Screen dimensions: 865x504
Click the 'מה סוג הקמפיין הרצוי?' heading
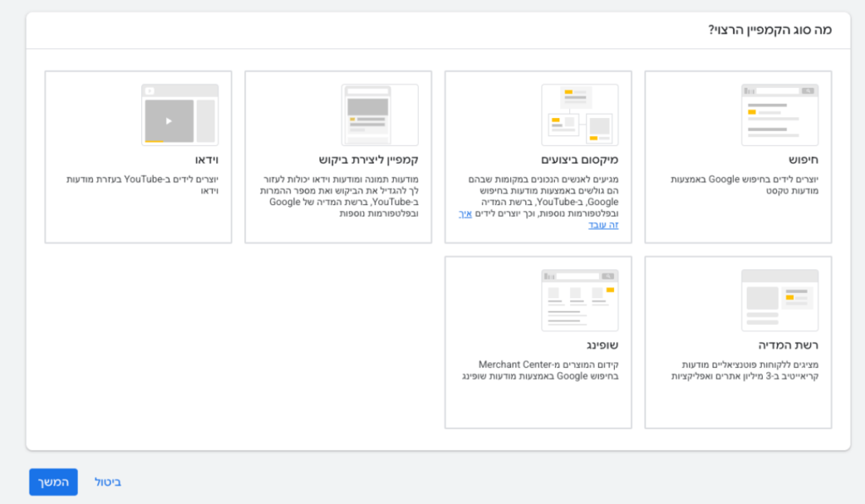click(x=770, y=30)
